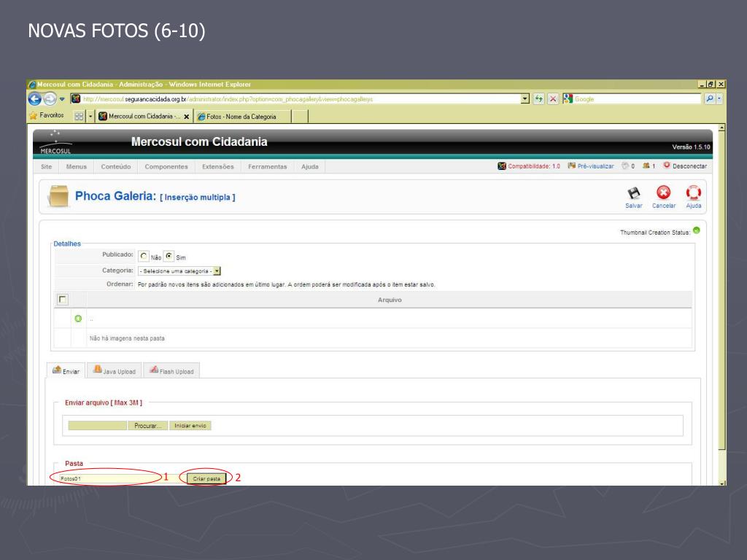Click the Mercosul logo in header
This screenshot has width=747, height=560.
pyautogui.click(x=55, y=142)
